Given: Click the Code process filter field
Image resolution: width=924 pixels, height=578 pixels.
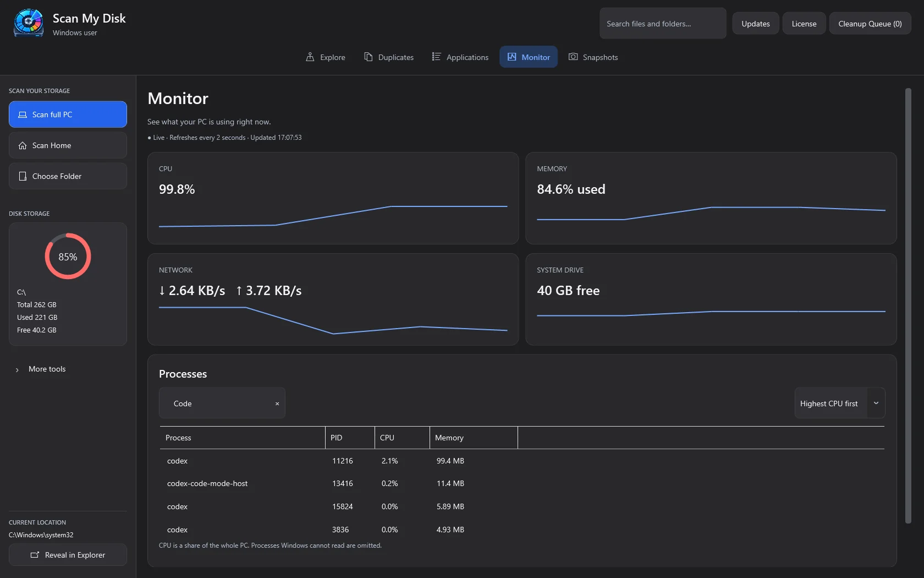Looking at the screenshot, I should tap(222, 403).
